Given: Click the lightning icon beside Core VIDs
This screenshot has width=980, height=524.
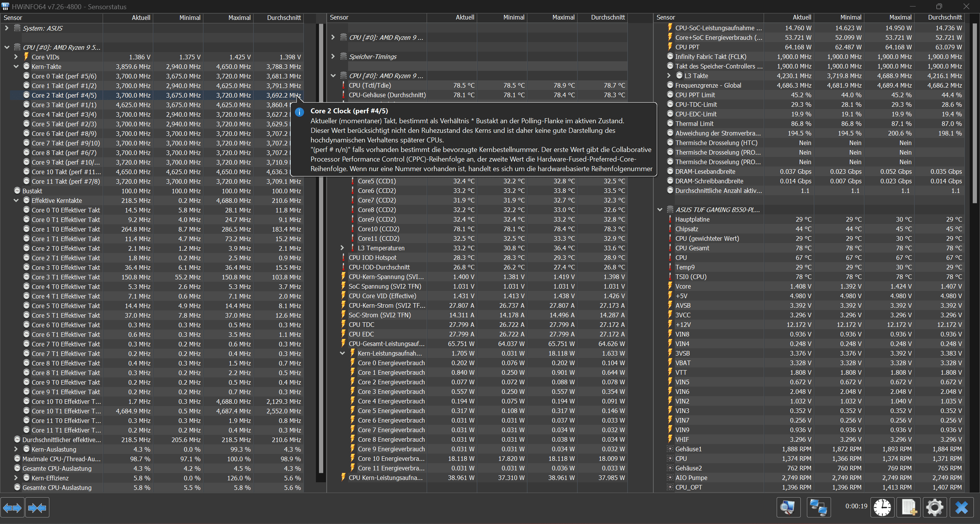Looking at the screenshot, I should click(x=26, y=57).
